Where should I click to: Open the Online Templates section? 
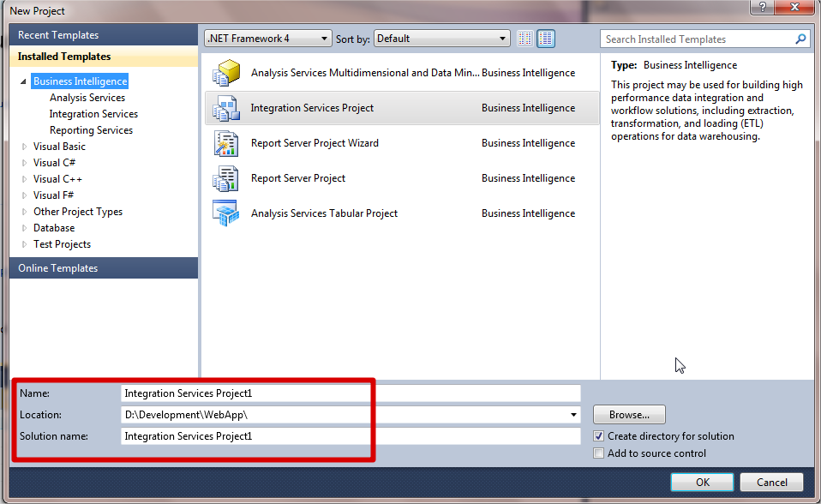(58, 268)
